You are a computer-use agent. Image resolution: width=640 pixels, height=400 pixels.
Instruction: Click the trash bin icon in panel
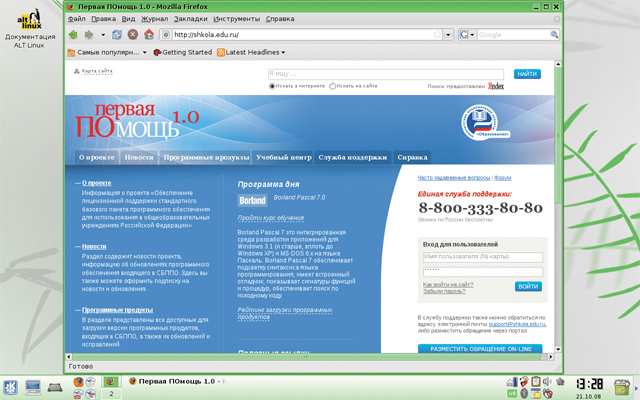[x=622, y=387]
